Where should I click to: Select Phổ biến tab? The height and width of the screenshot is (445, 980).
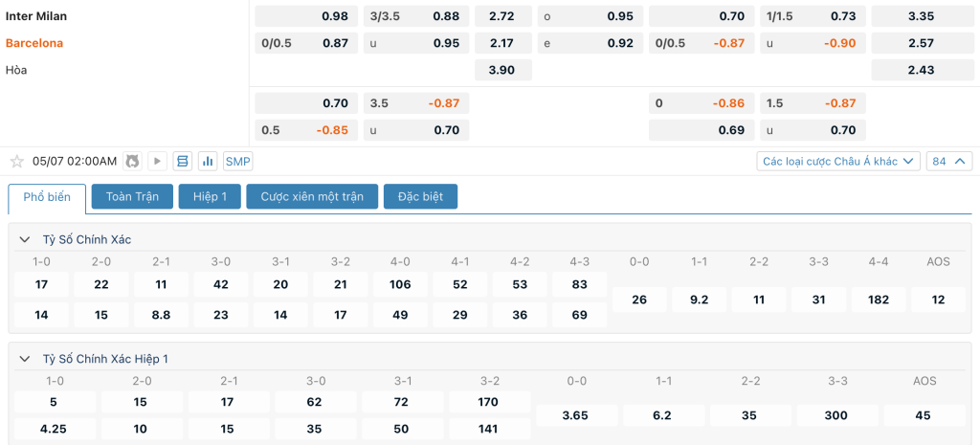[x=47, y=197]
